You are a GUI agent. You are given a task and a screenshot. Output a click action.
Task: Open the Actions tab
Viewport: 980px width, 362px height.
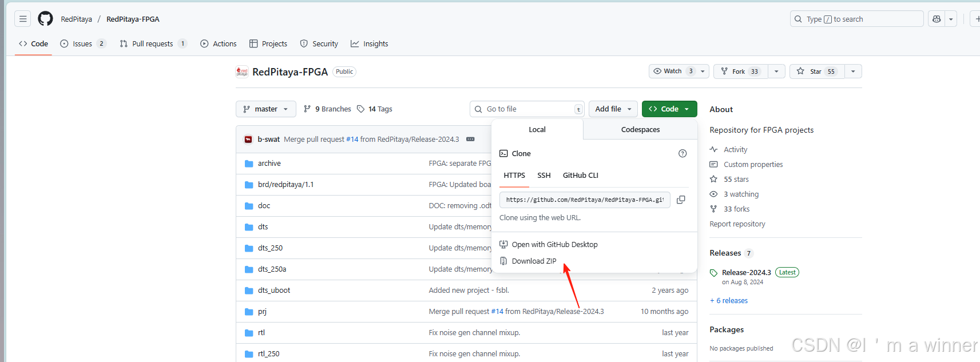[x=218, y=43]
